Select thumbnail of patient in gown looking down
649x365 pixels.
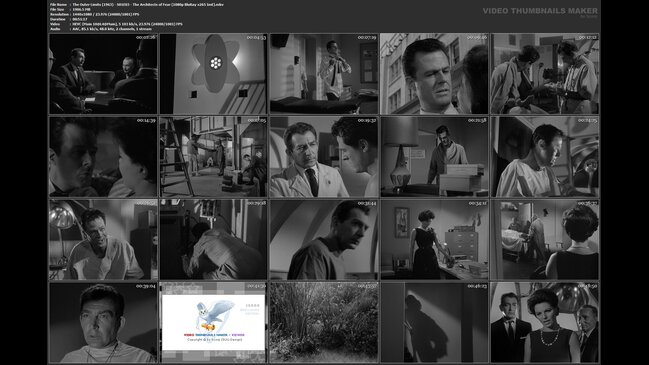point(545,157)
